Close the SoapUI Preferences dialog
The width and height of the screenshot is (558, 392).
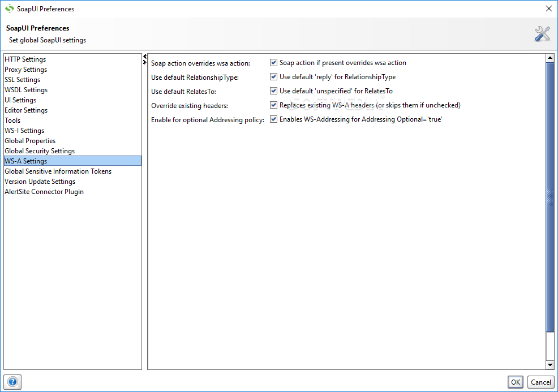tap(549, 8)
